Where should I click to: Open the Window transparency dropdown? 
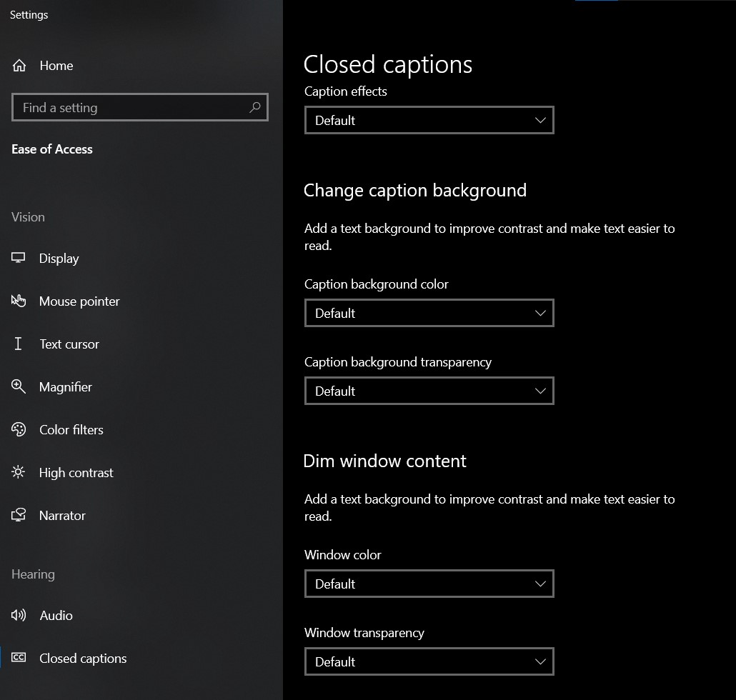click(x=429, y=661)
